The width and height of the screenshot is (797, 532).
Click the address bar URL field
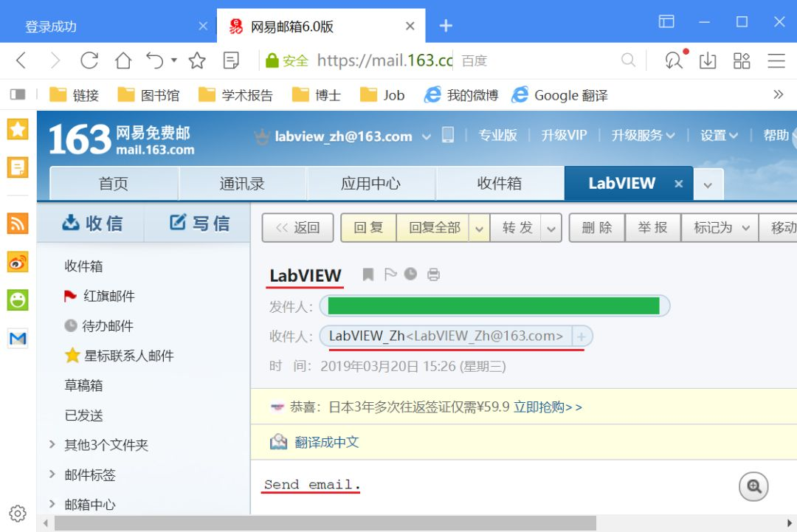[x=384, y=61]
